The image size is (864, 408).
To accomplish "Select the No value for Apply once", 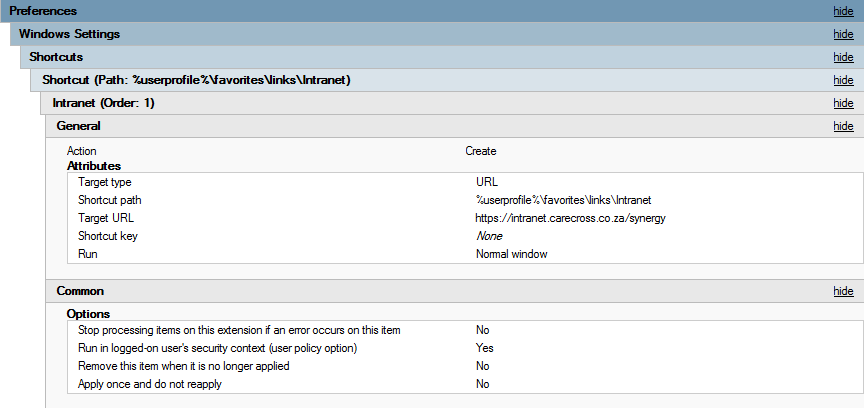I will [482, 384].
